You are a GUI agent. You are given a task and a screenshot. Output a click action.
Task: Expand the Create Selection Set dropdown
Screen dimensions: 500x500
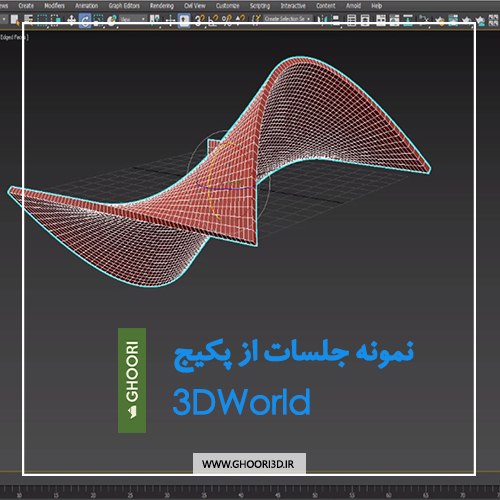click(288, 19)
